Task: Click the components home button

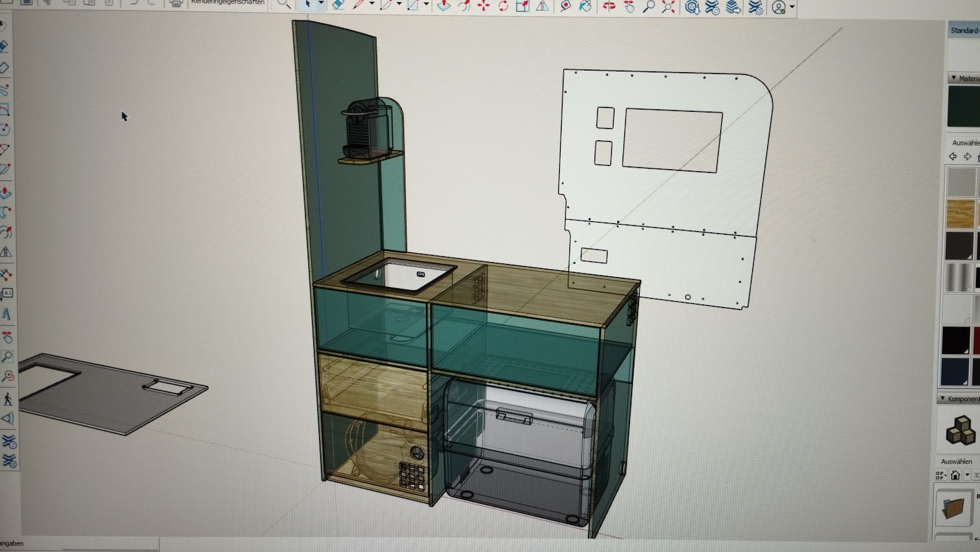Action: coord(955,475)
